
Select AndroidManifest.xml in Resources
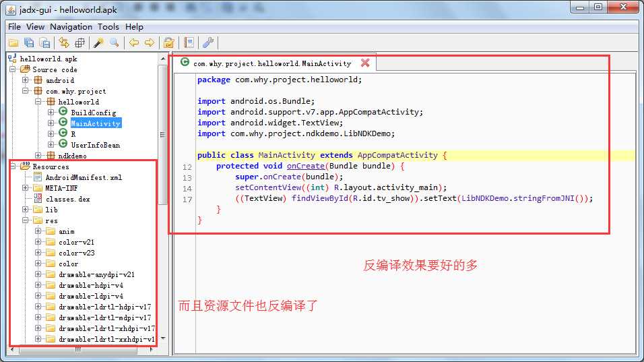84,177
